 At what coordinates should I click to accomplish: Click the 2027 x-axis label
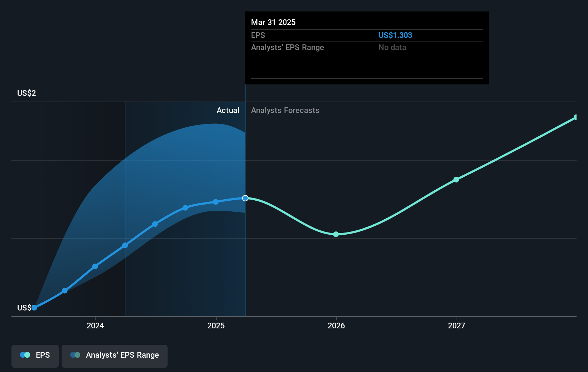pos(457,325)
